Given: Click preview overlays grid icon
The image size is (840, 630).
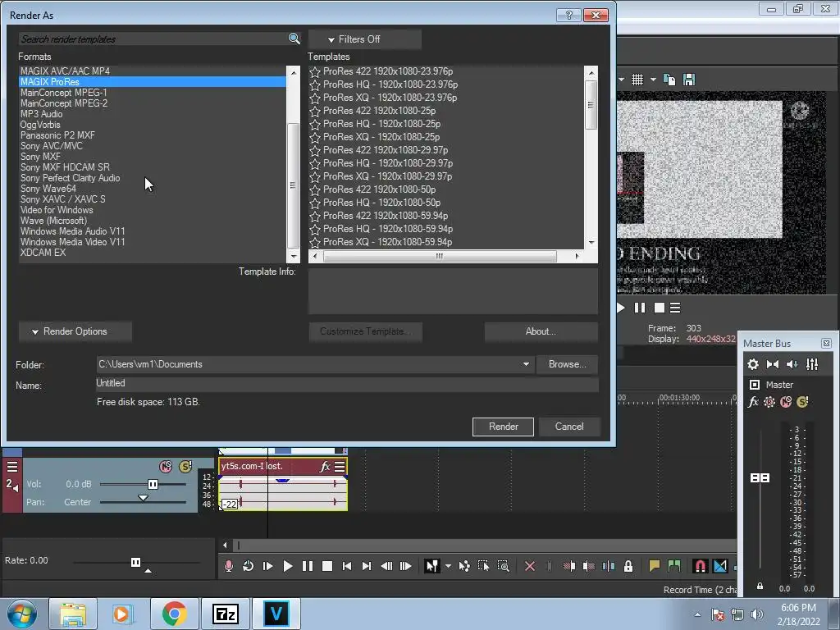Looking at the screenshot, I should click(x=637, y=80).
